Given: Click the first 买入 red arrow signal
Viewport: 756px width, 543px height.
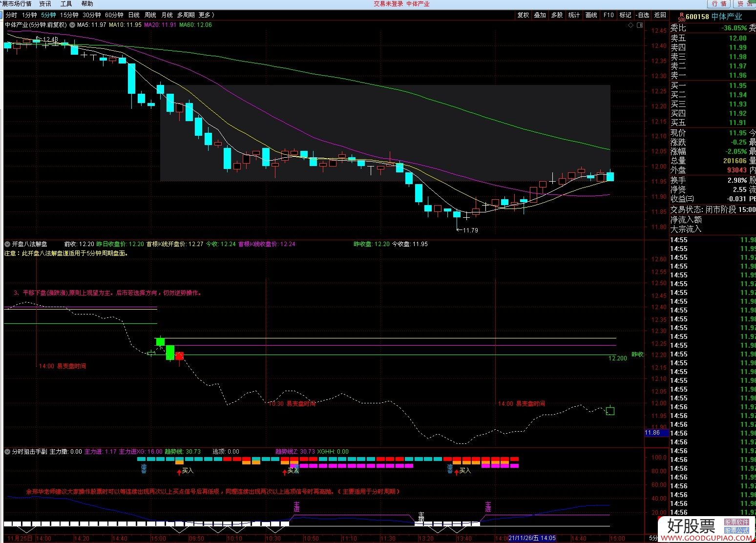Looking at the screenshot, I should 179,472.
